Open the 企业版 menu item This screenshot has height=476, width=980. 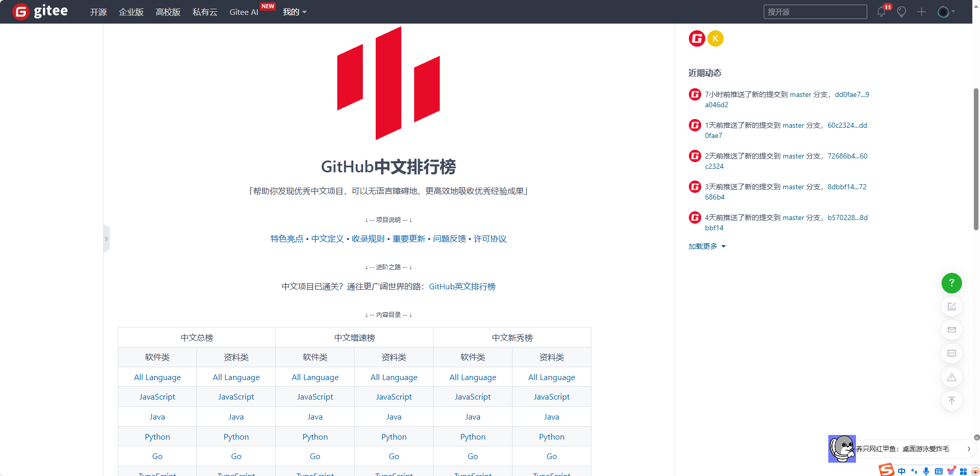click(x=131, y=12)
